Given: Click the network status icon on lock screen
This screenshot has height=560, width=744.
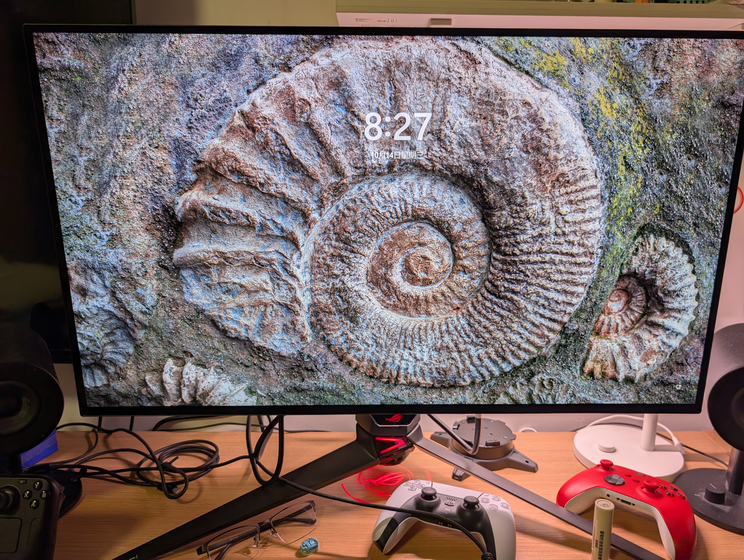Looking at the screenshot, I should pyautogui.click(x=678, y=387).
